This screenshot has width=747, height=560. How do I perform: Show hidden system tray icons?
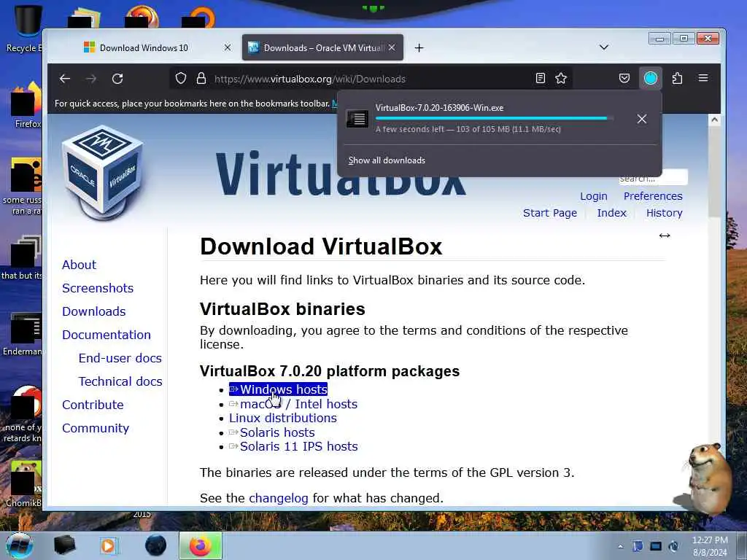[x=620, y=546]
